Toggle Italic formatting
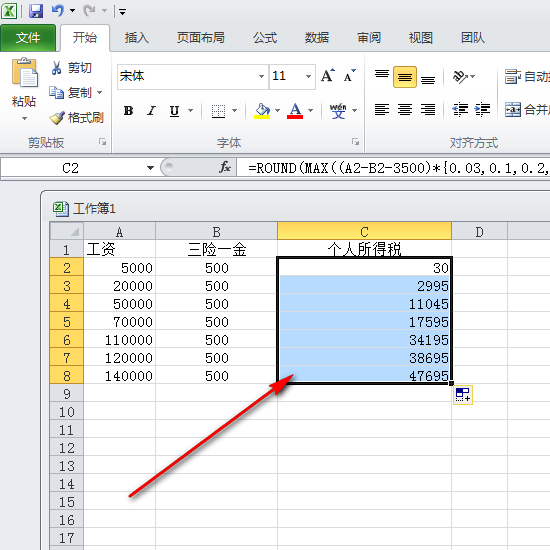Image resolution: width=550 pixels, height=550 pixels. tap(152, 111)
